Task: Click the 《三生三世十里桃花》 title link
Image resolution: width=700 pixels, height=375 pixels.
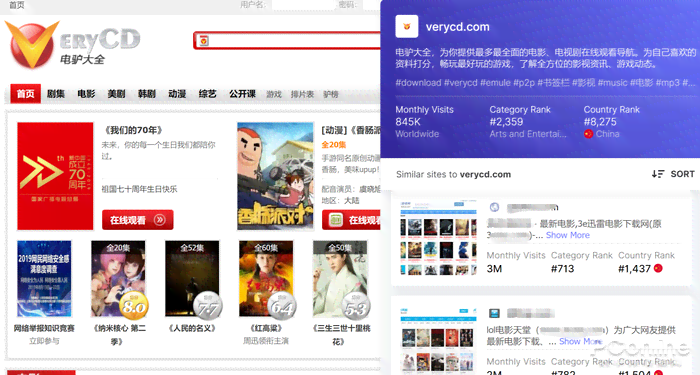Action: point(341,335)
